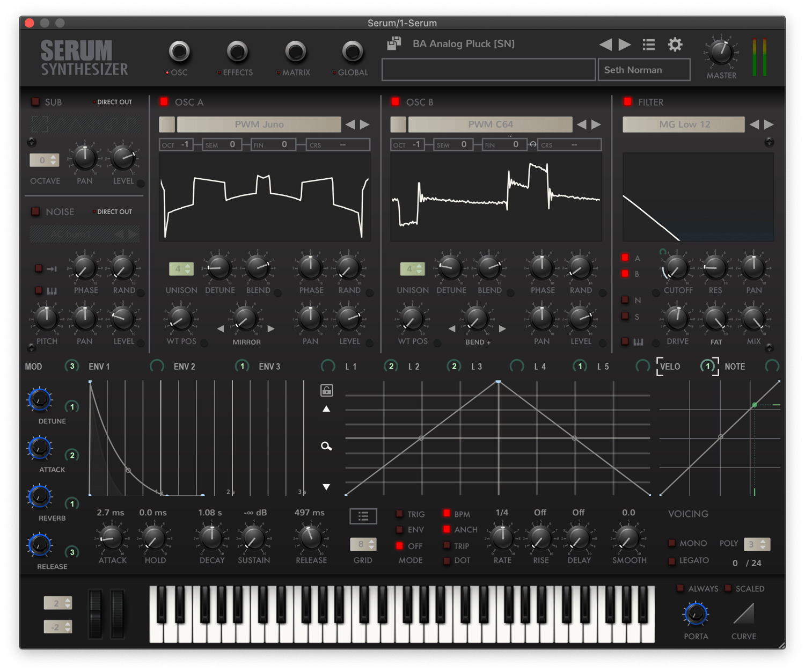Click the envelope zoom down triangle
This screenshot has width=805, height=672.
pyautogui.click(x=326, y=487)
